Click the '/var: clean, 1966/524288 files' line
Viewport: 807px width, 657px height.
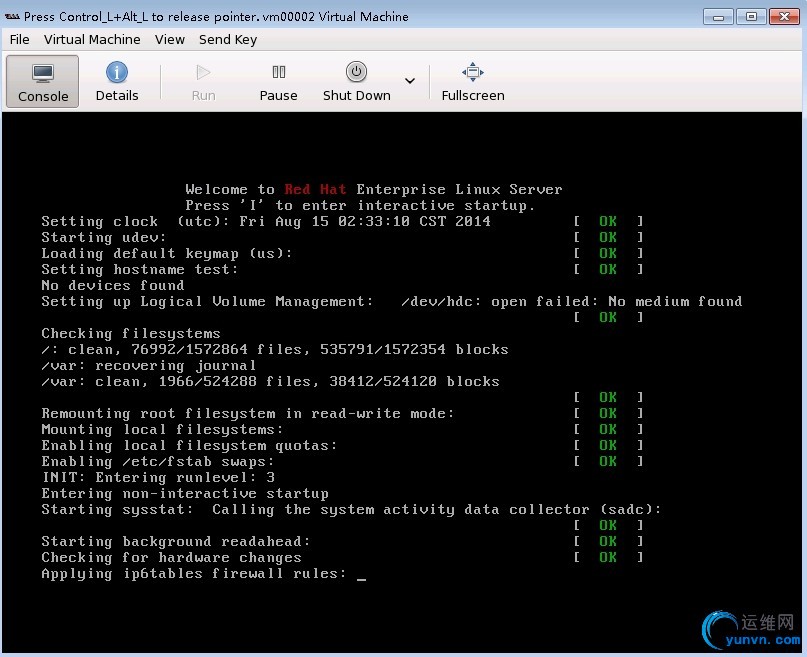pos(270,382)
